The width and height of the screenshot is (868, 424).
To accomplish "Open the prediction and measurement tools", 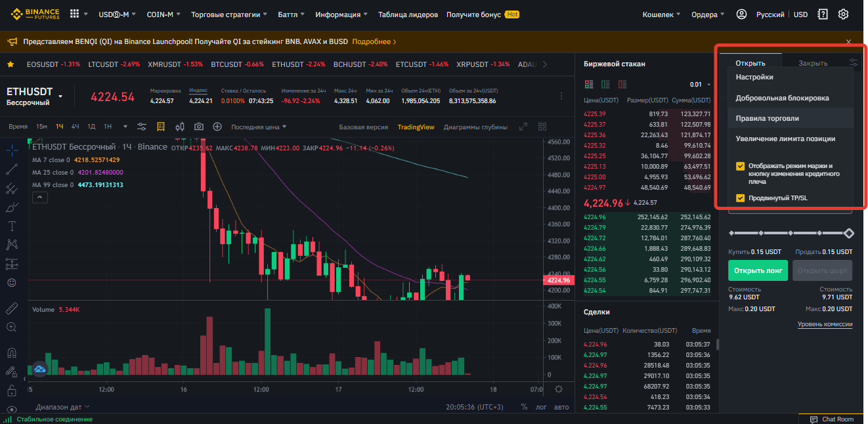I will click(x=12, y=264).
